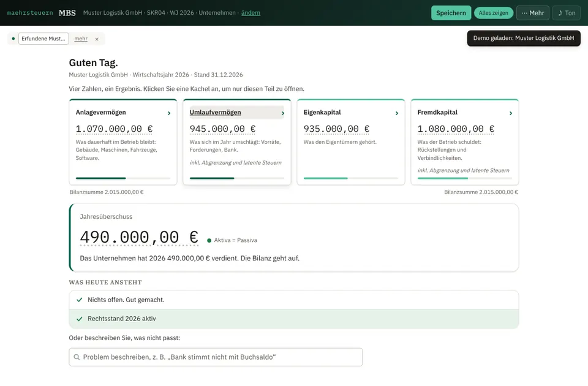The height and width of the screenshot is (386, 588).
Task: Select the Fremdkapital amount 1.080.000,00 €
Action: click(456, 129)
